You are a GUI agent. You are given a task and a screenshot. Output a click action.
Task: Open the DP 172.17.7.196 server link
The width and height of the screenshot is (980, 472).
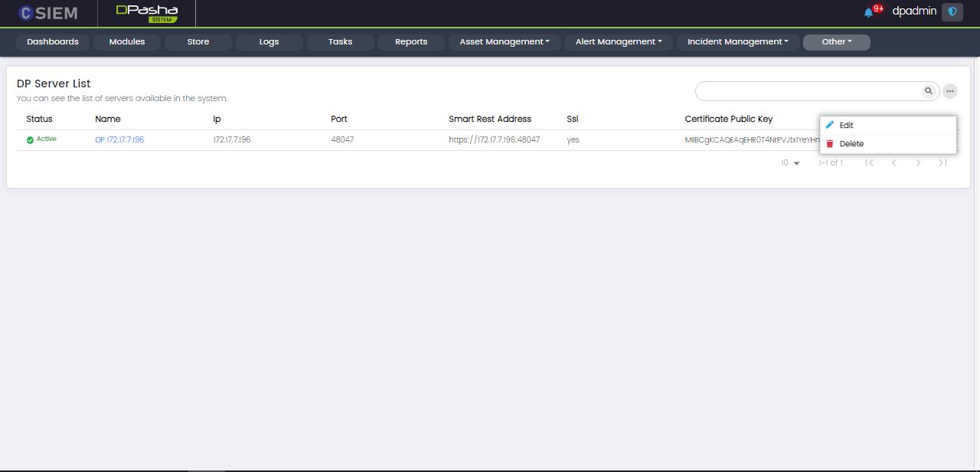click(x=119, y=140)
